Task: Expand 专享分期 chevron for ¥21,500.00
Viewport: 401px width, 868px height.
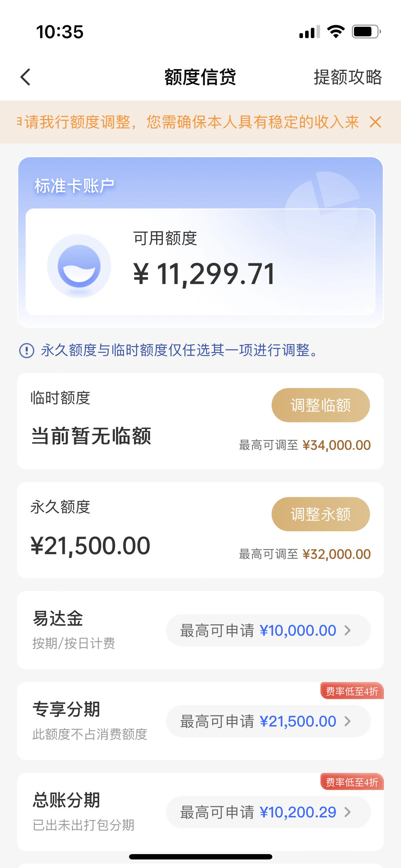Action: (x=348, y=721)
